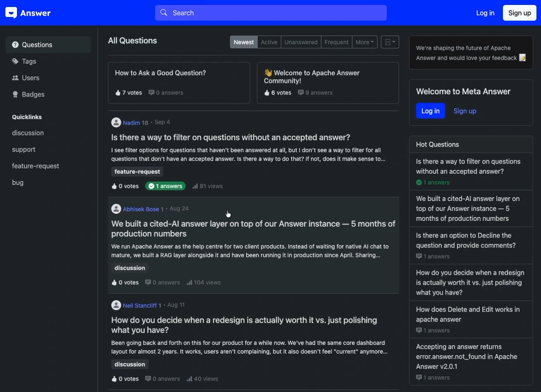
Task: Open the bug quicklink
Action: 18,182
